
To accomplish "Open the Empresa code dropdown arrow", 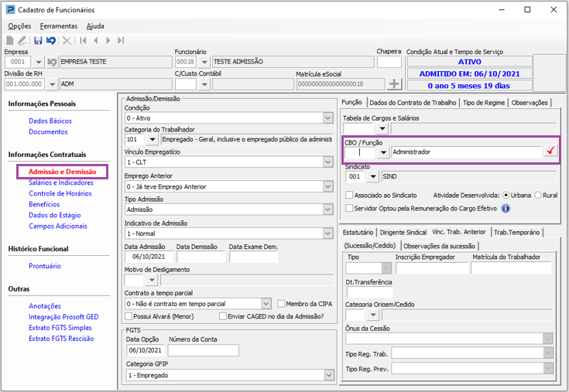I will pyautogui.click(x=39, y=62).
